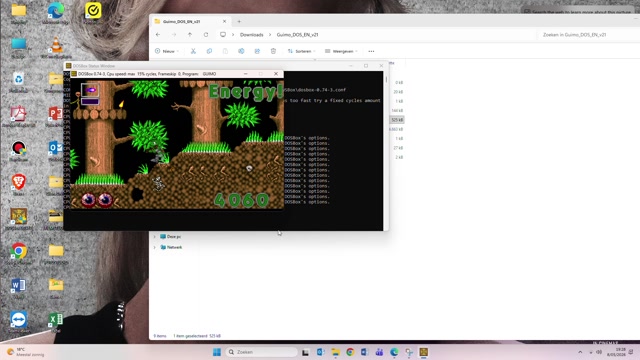Show hidden system tray icons

click(x=580, y=352)
